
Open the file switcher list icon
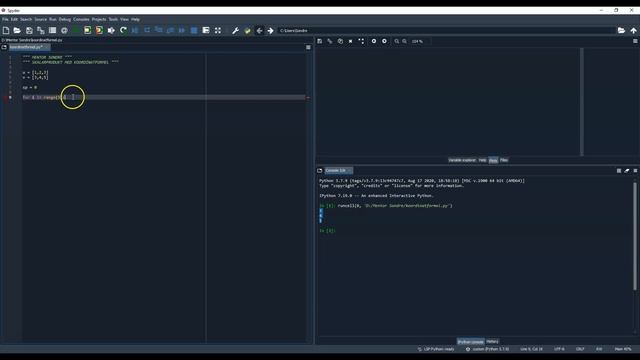pos(52,30)
